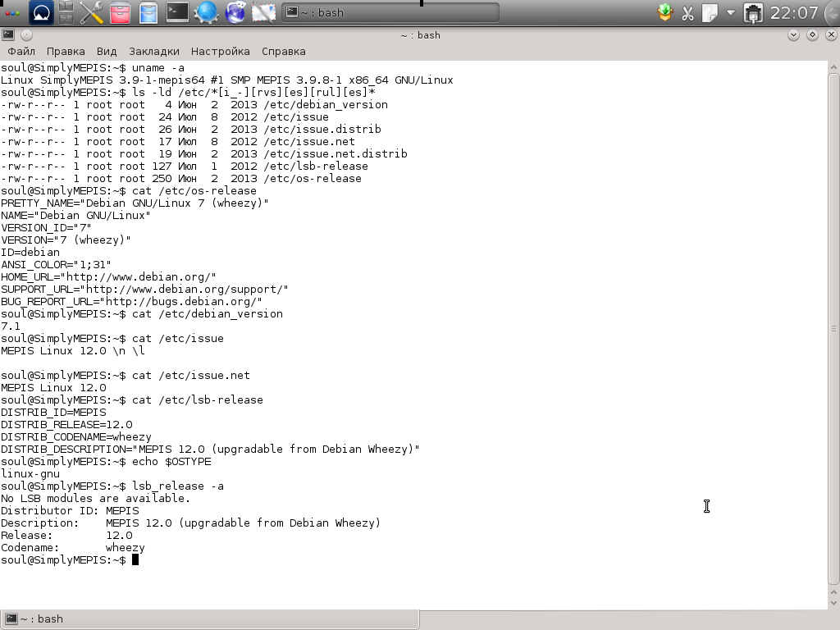Image resolution: width=840 pixels, height=630 pixels.
Task: Click the PRETTY_NAME line in output
Action: pos(135,203)
